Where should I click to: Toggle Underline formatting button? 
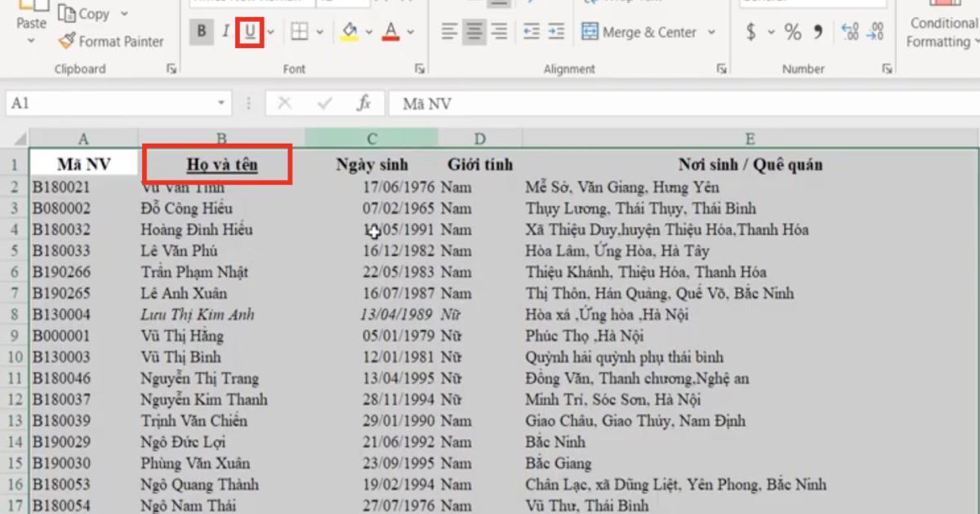point(249,32)
